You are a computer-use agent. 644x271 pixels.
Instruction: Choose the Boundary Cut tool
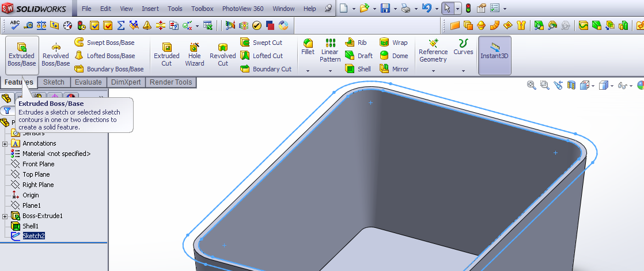[266, 69]
